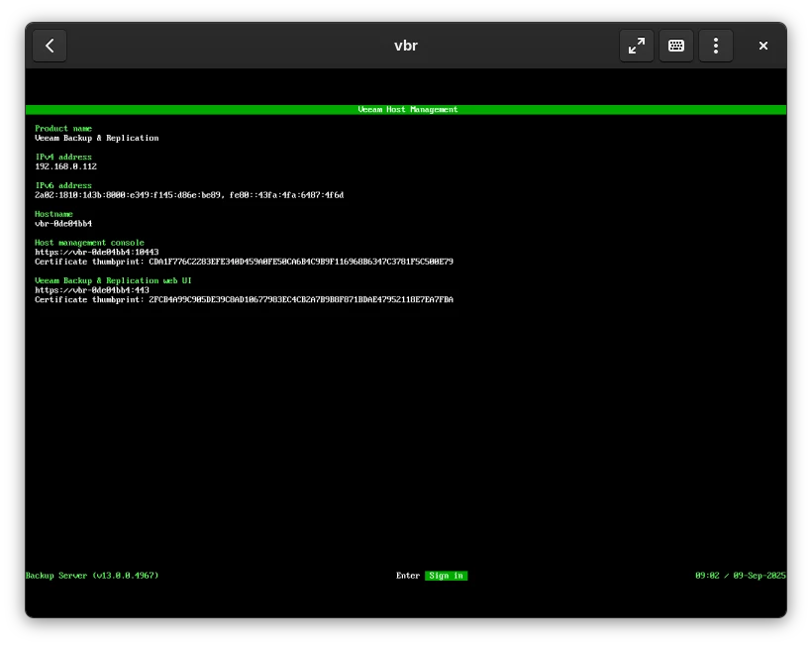812x646 pixels.
Task: Click the Veeam Backup & Replication web UI label
Action: tap(113, 280)
